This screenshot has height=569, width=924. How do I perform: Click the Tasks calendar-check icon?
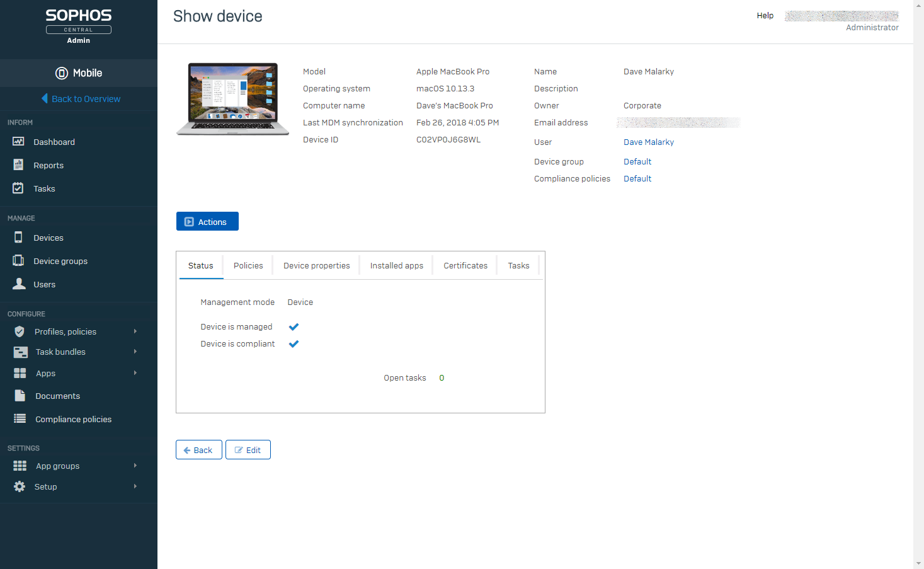(18, 188)
